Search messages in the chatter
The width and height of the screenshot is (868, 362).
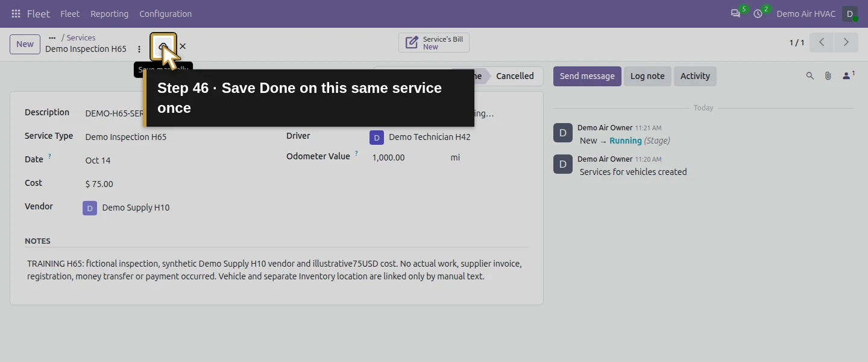tap(810, 76)
